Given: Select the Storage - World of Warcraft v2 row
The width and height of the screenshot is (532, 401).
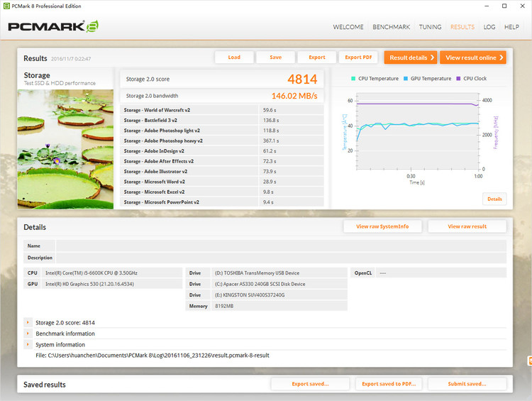Looking at the screenshot, I should (x=222, y=110).
